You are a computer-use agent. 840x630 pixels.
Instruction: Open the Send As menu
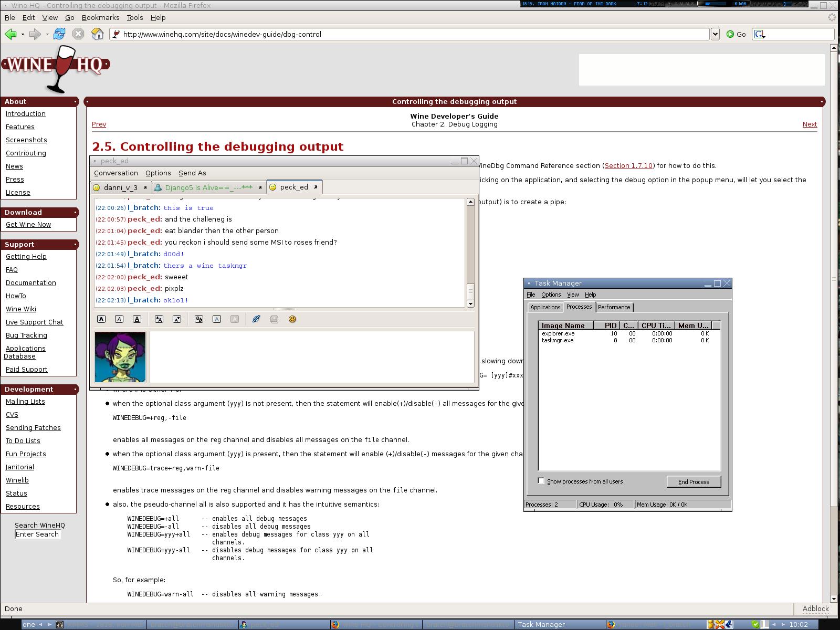192,173
